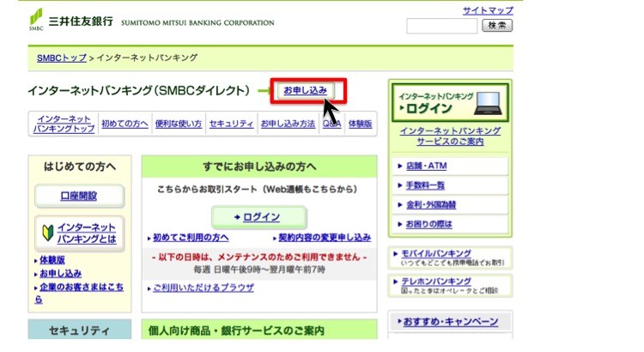Open インターネットバンキングサービスのご案内 link
644x352 pixels.
point(450,137)
